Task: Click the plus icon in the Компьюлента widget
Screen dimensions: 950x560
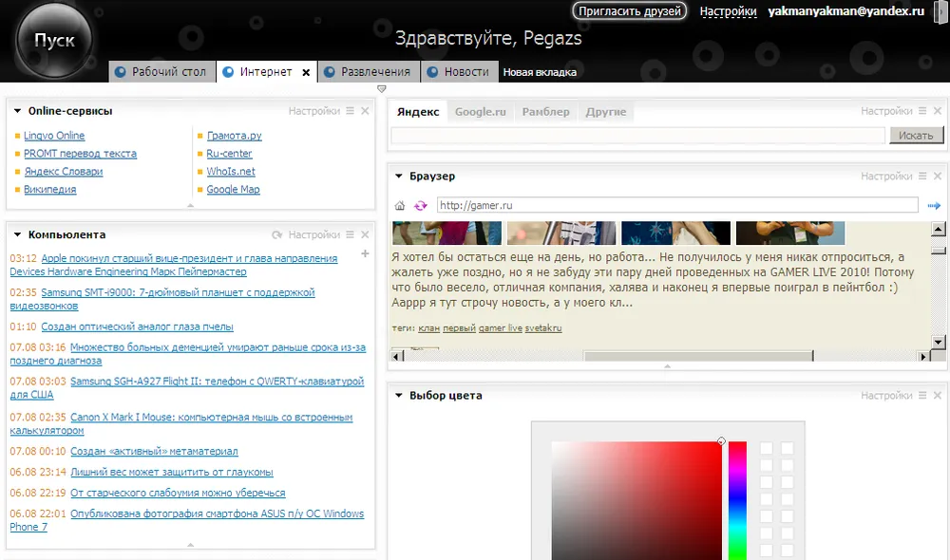Action: [x=366, y=253]
